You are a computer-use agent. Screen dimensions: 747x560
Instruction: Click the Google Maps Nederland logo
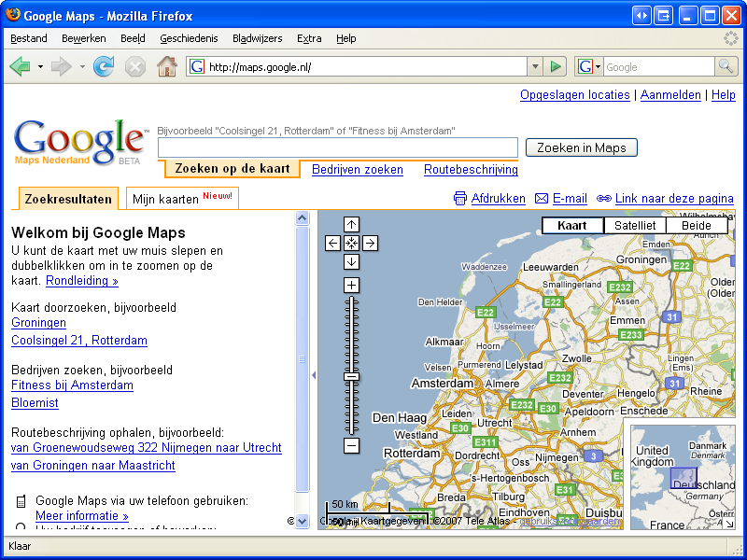coord(79,142)
